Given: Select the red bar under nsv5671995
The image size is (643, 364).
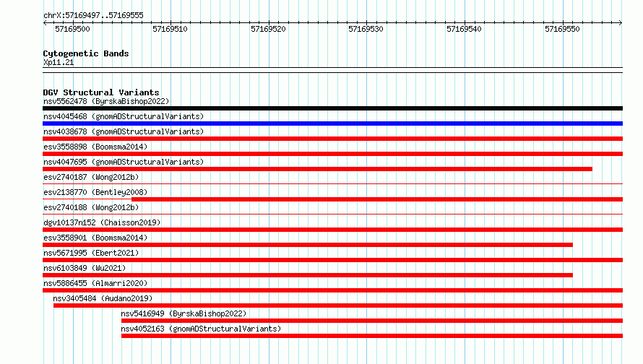Looking at the screenshot, I should 332,260.
